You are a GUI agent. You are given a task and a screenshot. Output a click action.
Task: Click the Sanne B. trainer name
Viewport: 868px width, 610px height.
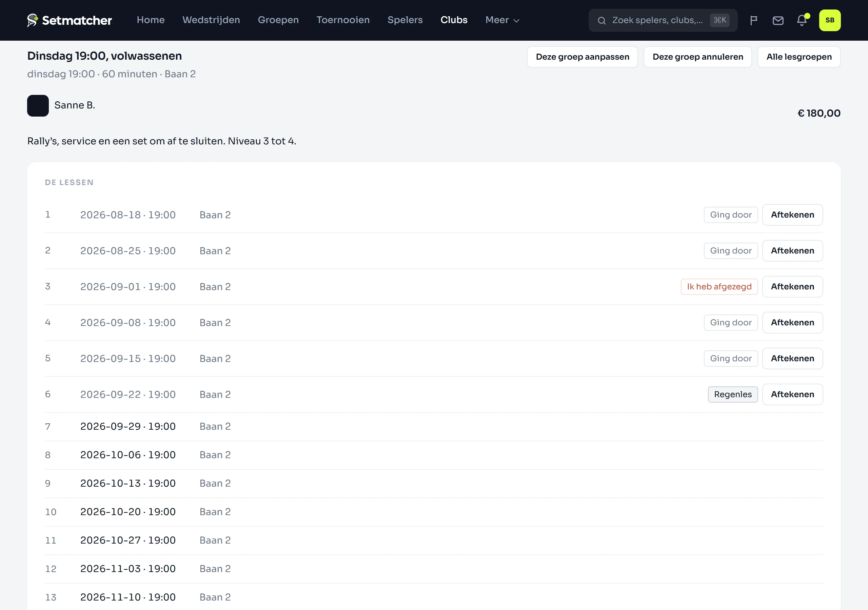[75, 105]
